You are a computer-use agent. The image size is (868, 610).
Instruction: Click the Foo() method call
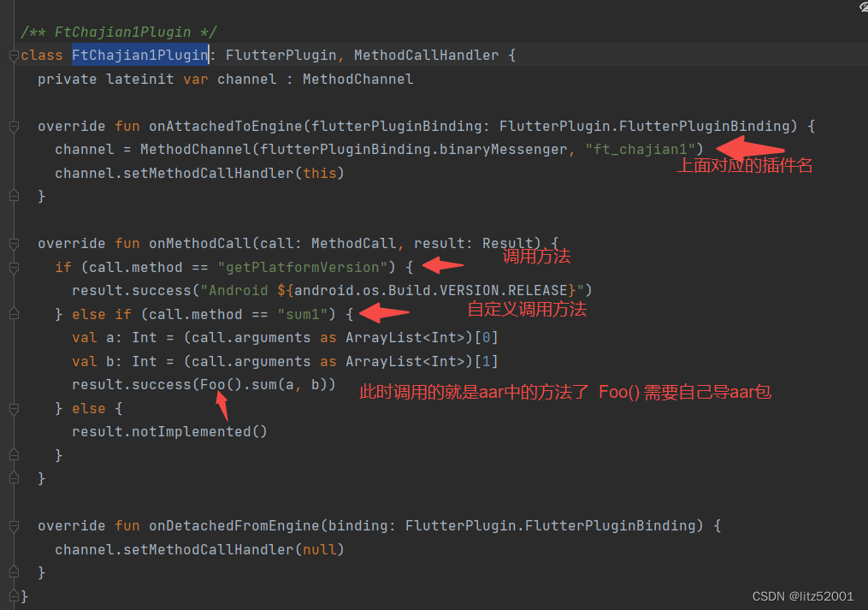[219, 384]
